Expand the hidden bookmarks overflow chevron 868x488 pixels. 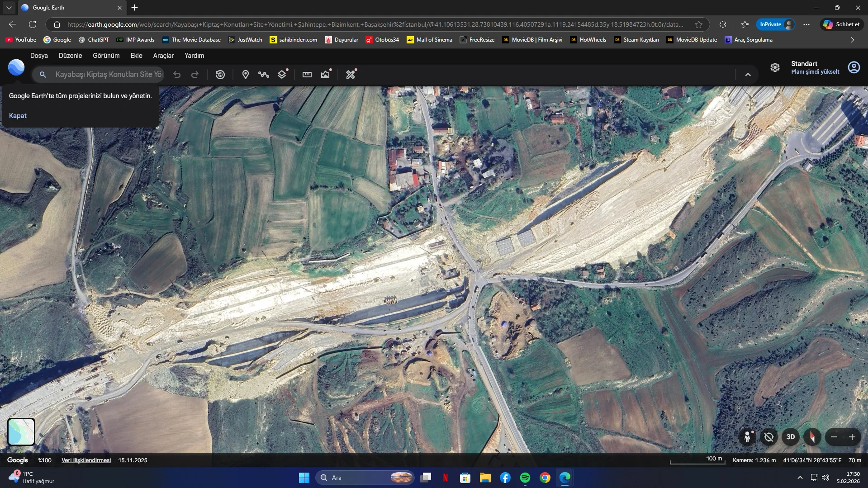(852, 40)
